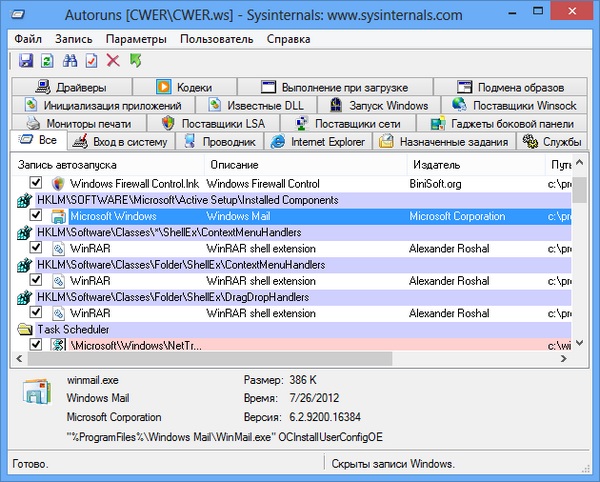Disable the first WinRAR shell extension checkbox
Image resolution: width=600 pixels, height=482 pixels.
tap(36, 248)
